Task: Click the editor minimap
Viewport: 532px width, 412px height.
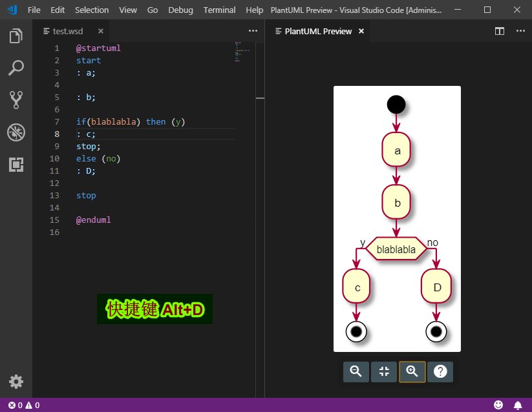Action: point(242,52)
